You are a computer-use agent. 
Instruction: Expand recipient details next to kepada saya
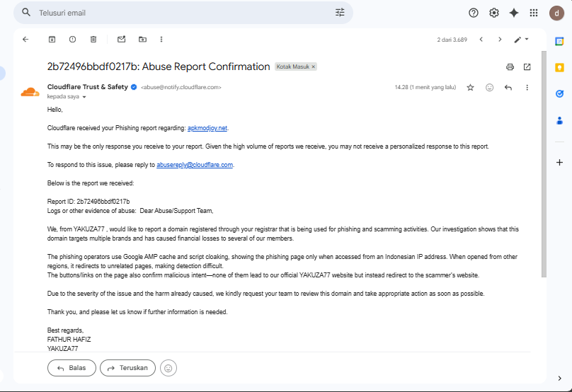(84, 97)
